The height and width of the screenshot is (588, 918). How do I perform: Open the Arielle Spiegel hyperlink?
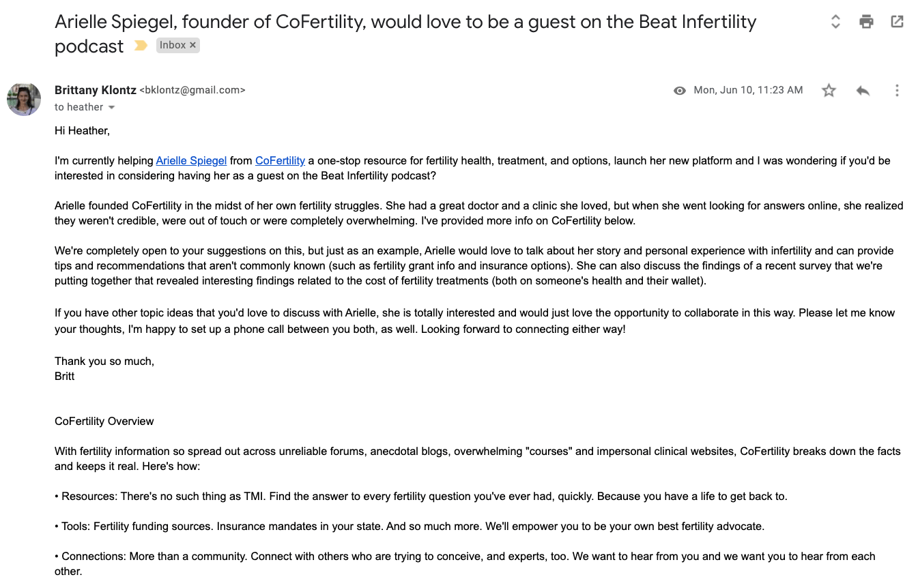pos(191,161)
